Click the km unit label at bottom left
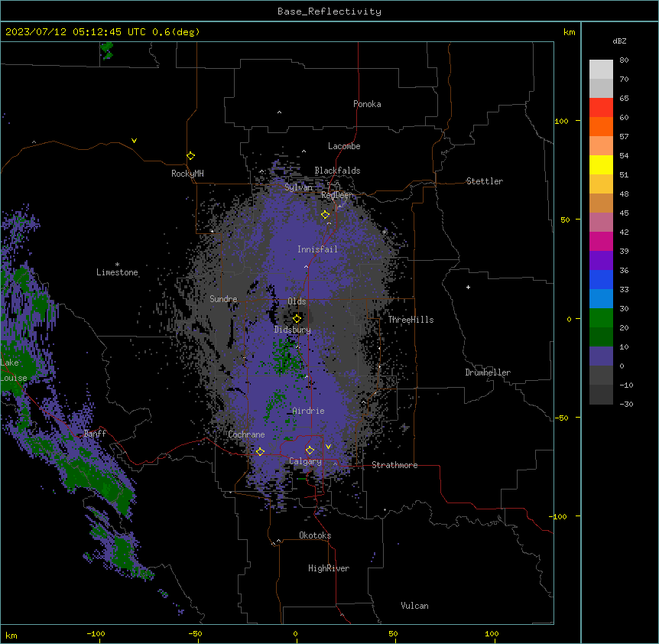The width and height of the screenshot is (659, 644). (x=11, y=636)
